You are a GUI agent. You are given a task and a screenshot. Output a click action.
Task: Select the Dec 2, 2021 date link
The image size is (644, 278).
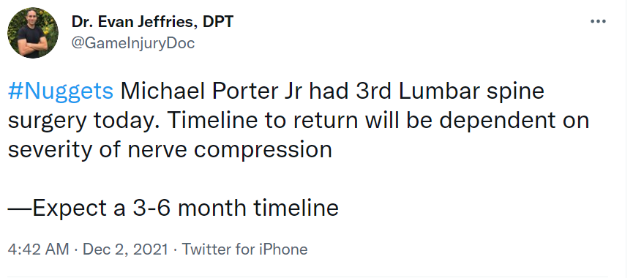coord(125,249)
